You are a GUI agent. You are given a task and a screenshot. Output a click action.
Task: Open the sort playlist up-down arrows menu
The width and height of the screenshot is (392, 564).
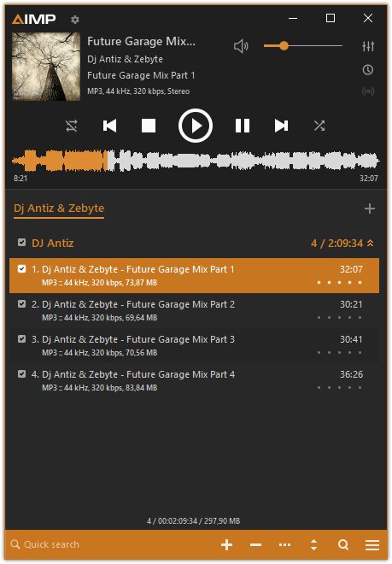313,544
